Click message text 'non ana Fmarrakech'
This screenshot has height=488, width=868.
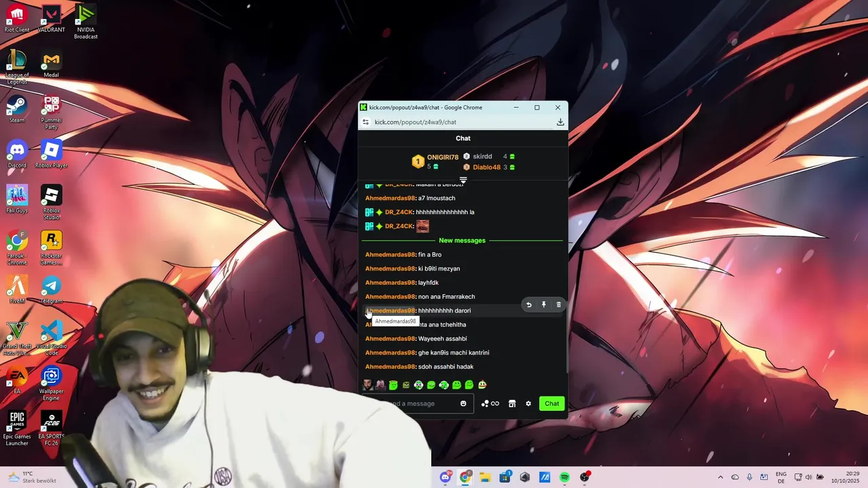pyautogui.click(x=446, y=297)
